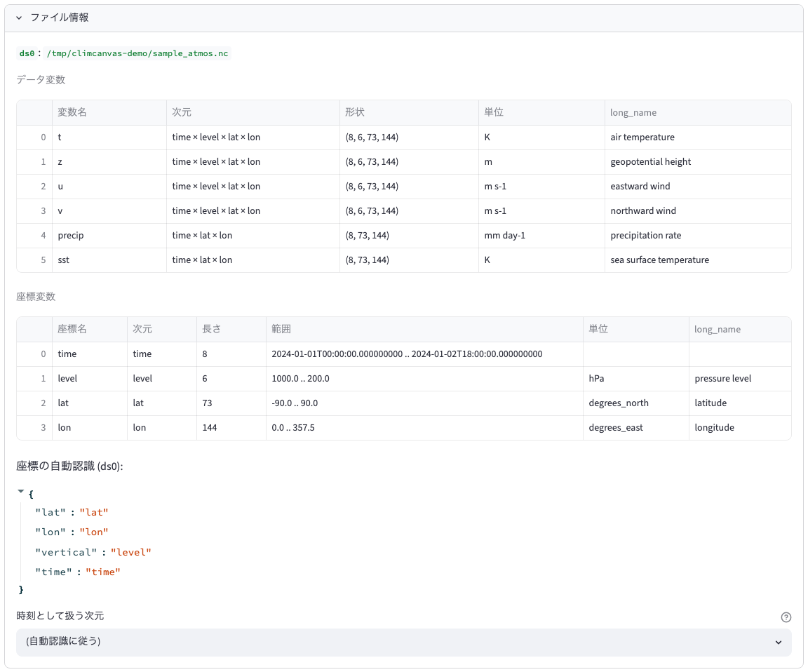Screen dimensions: 808x672
Task: Click the 形状 column header
Action: [409, 112]
